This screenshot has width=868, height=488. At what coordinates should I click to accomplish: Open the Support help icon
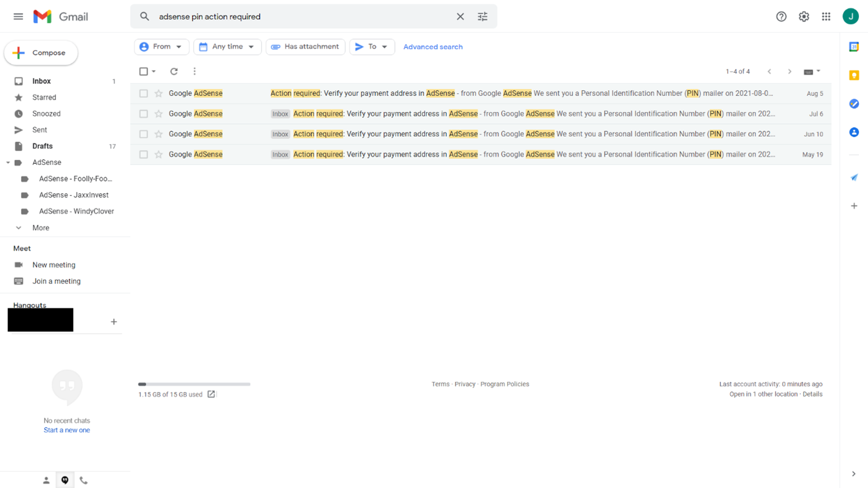coord(781,16)
